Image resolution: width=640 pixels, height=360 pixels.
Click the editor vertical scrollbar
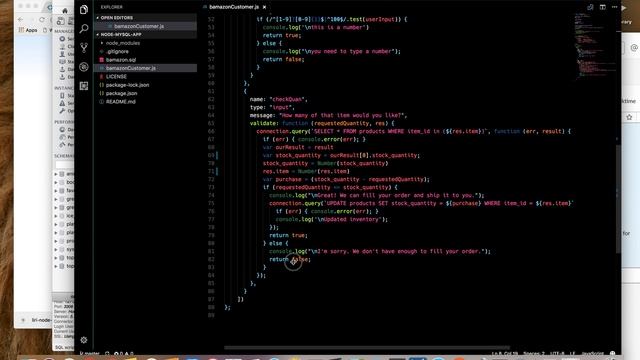(618, 198)
